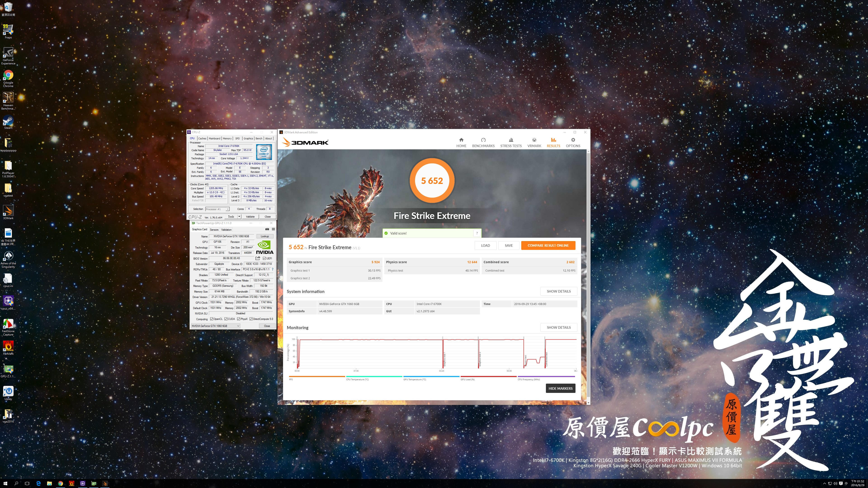Click the Bus Interface question mark in GPU-Z
Image resolution: width=868 pixels, height=488 pixels.
[273, 270]
